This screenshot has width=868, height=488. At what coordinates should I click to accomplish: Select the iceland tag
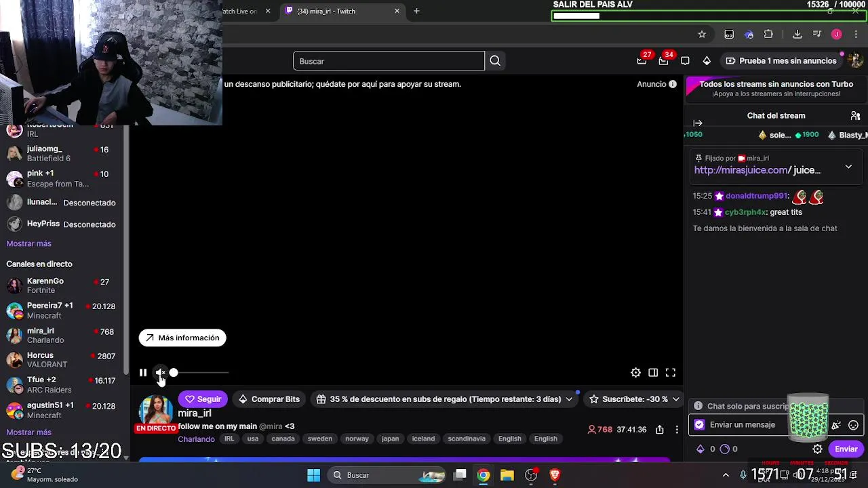coord(423,439)
